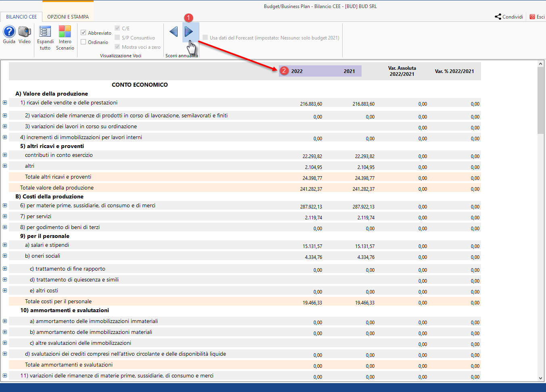546x392 pixels.
Task: Click the Var. % 2022/2021 header
Action: tap(454, 71)
